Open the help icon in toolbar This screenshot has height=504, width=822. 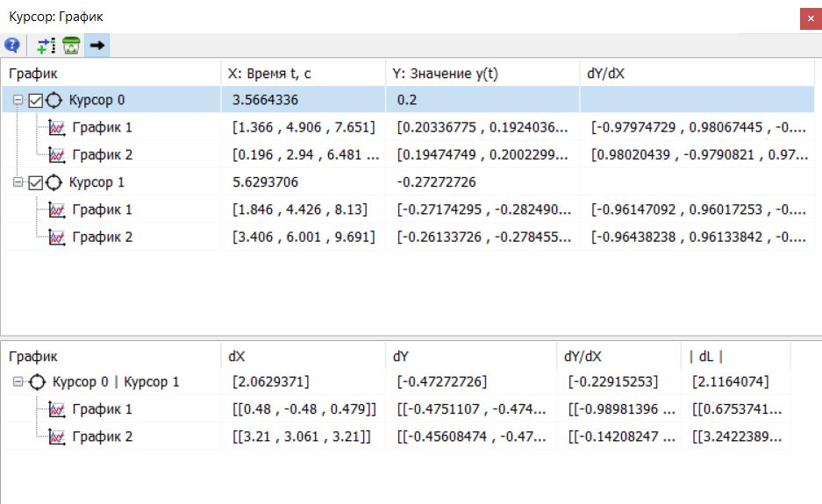(x=12, y=46)
